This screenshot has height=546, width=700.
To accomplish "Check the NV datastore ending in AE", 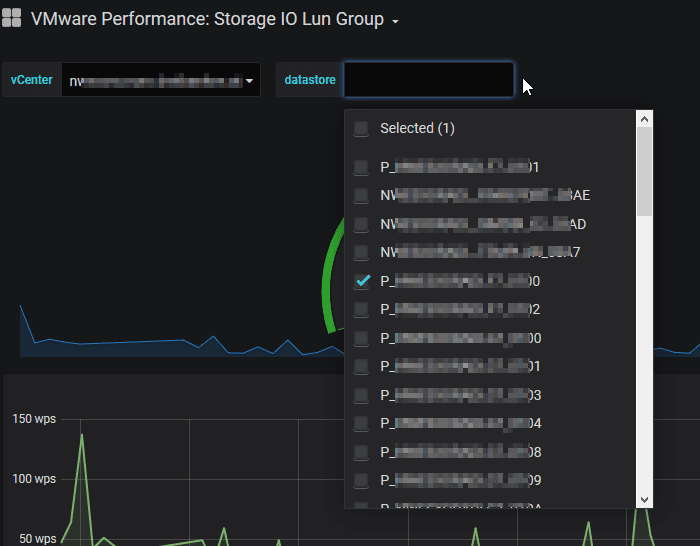I will pos(361,196).
